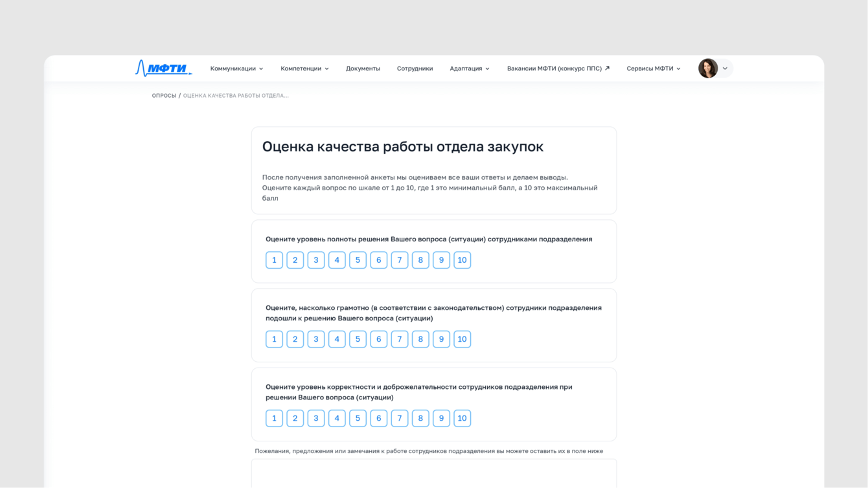Select 8 for корректности и доброжелательности question
This screenshot has width=868, height=488.
point(420,418)
